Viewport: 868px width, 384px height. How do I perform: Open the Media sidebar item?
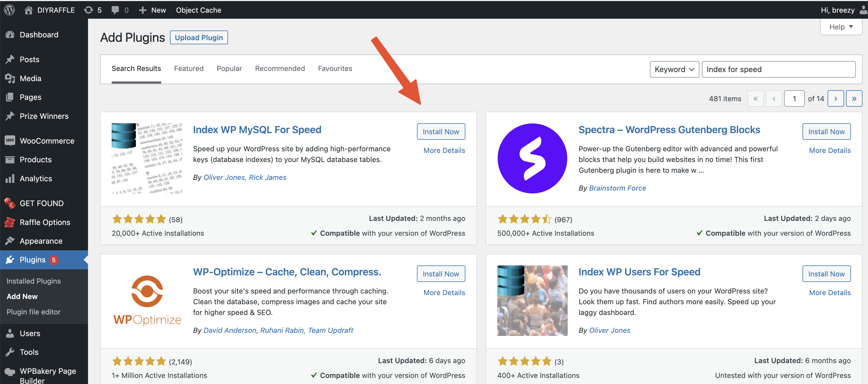click(30, 78)
